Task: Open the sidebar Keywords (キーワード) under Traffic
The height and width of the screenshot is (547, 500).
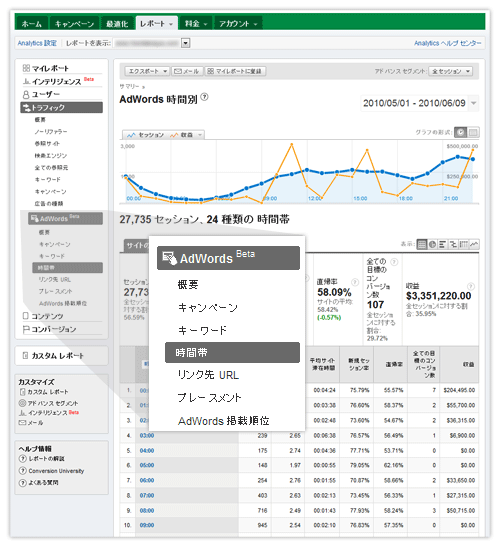Action: (x=47, y=180)
